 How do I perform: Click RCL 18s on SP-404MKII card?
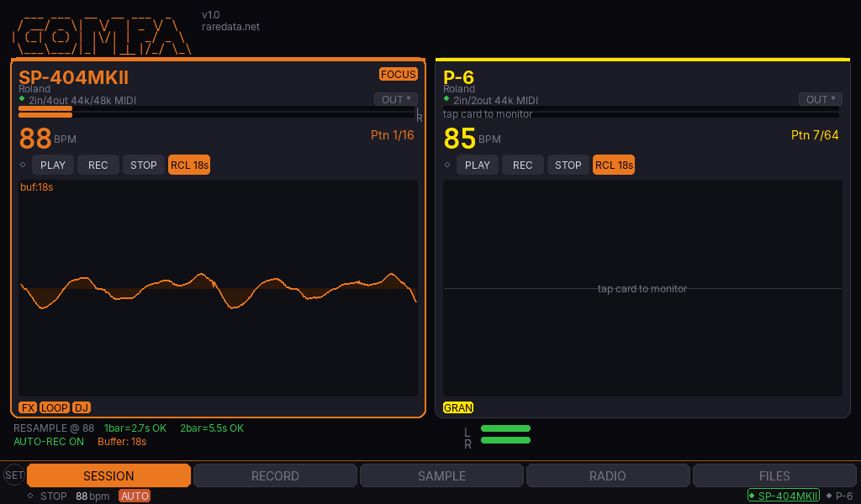tap(189, 165)
